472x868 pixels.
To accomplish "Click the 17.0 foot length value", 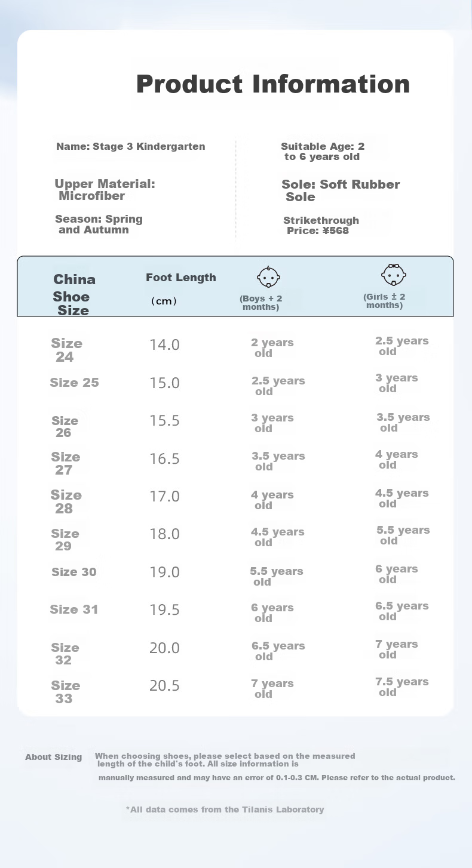I will (x=164, y=496).
